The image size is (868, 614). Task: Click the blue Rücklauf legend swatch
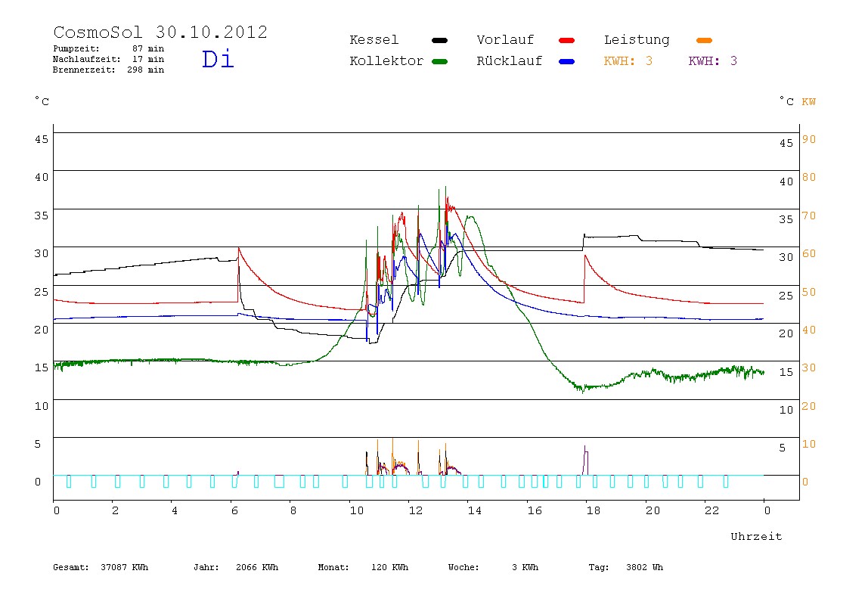[x=567, y=61]
